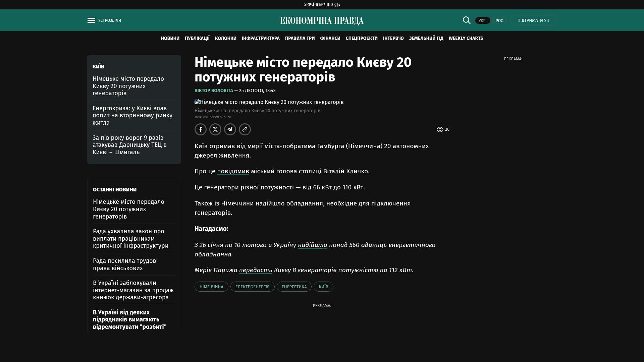Expand the Усі розділи menu
Screen dimensions: 644x362
pos(109,20)
